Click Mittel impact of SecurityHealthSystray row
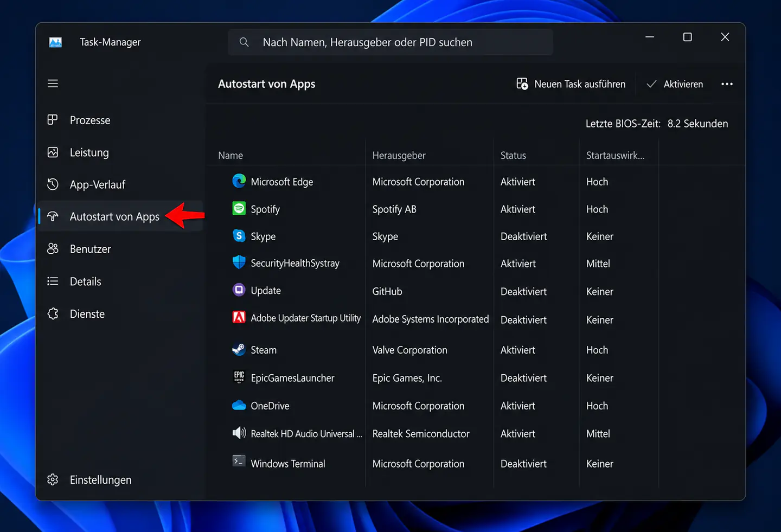This screenshot has height=532, width=781. coord(598,264)
